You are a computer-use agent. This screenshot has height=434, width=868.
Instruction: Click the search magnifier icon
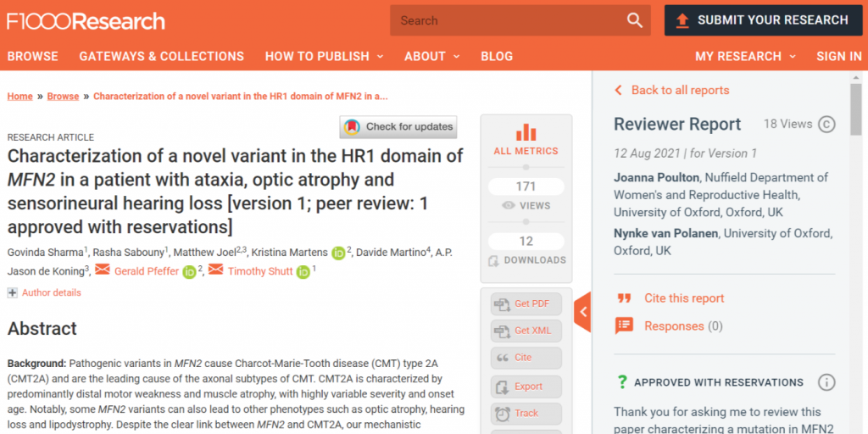pyautogui.click(x=634, y=20)
